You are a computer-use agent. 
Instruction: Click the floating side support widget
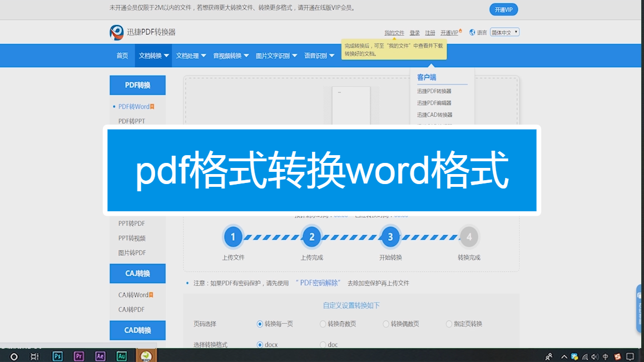[x=640, y=308]
